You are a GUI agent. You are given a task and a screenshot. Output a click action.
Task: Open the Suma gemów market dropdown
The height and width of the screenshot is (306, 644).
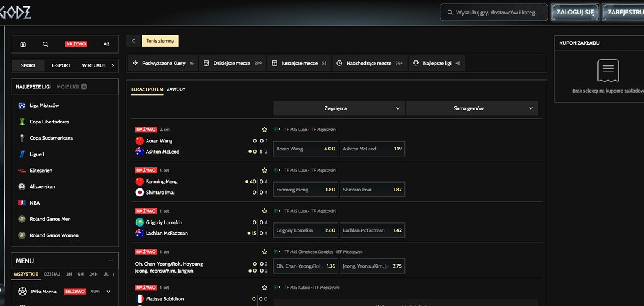[x=472, y=108]
